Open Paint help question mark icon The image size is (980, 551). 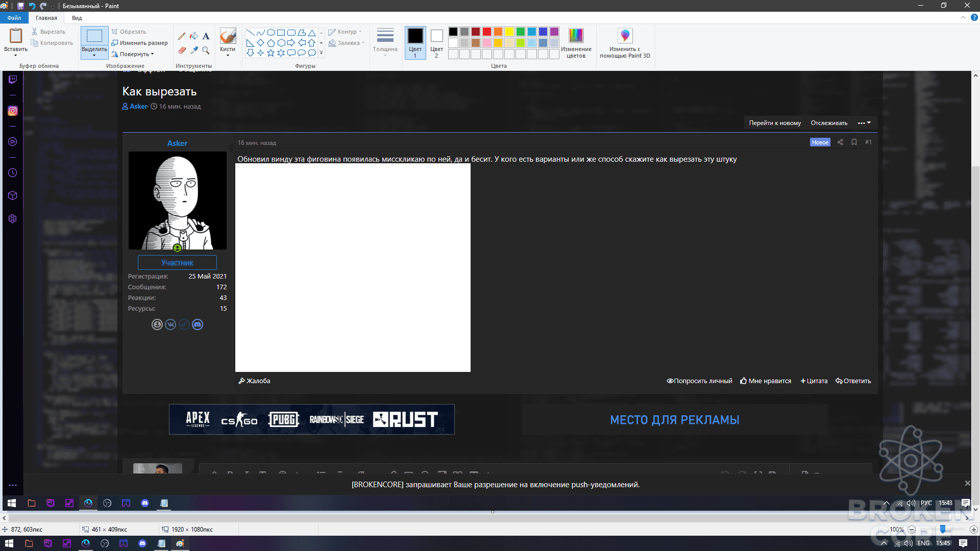point(974,17)
